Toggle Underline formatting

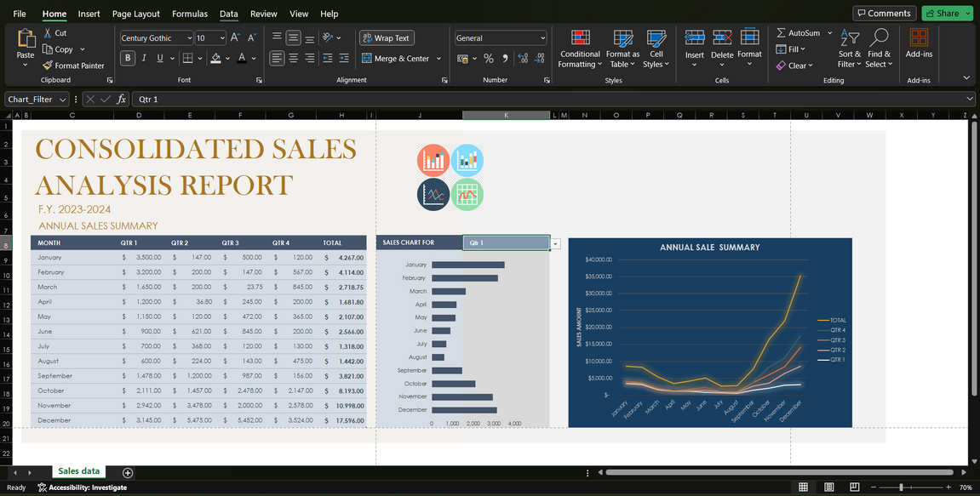pyautogui.click(x=160, y=58)
